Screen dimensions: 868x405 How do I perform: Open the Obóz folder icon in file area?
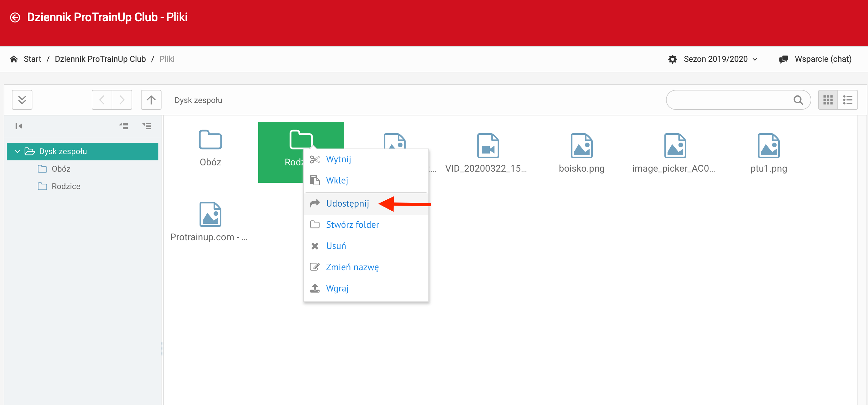pos(210,139)
